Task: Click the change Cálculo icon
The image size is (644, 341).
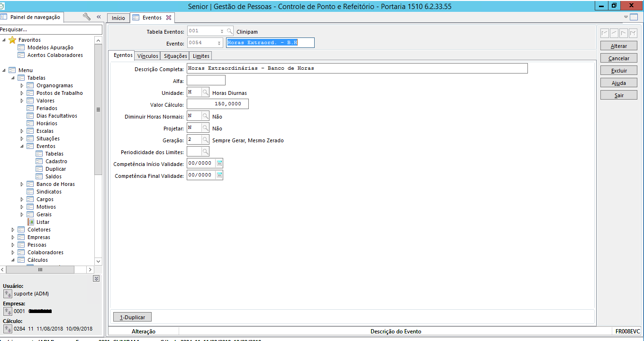Action: click(8, 329)
